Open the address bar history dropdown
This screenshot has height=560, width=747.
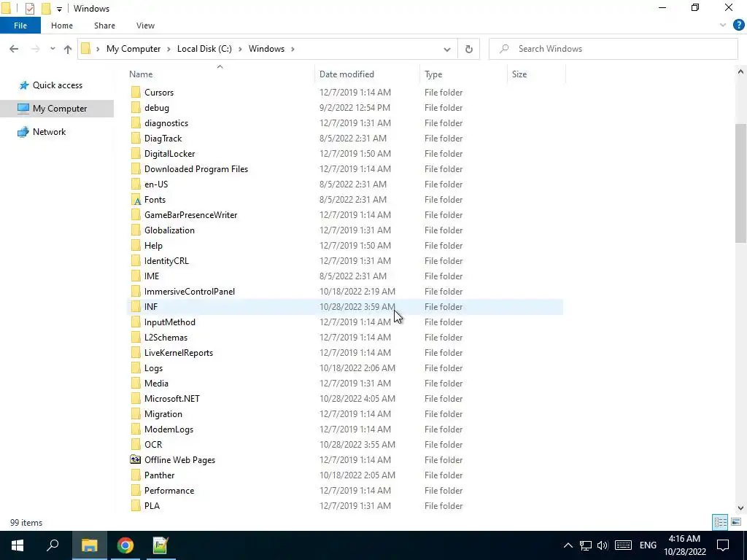(447, 49)
